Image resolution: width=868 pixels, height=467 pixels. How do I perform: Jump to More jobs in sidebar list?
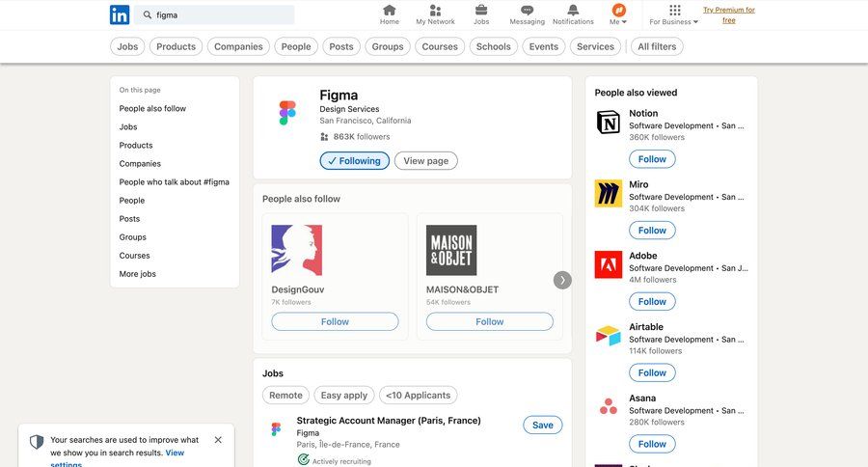click(x=137, y=274)
